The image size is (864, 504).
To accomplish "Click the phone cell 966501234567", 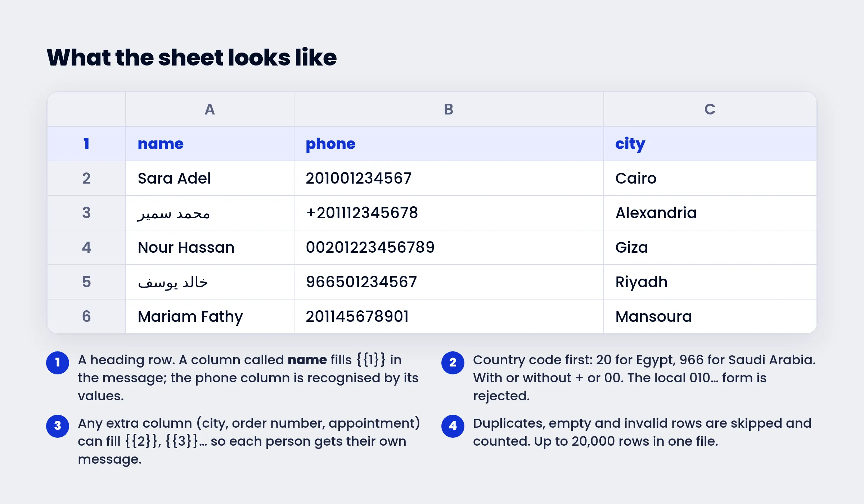I will [449, 282].
